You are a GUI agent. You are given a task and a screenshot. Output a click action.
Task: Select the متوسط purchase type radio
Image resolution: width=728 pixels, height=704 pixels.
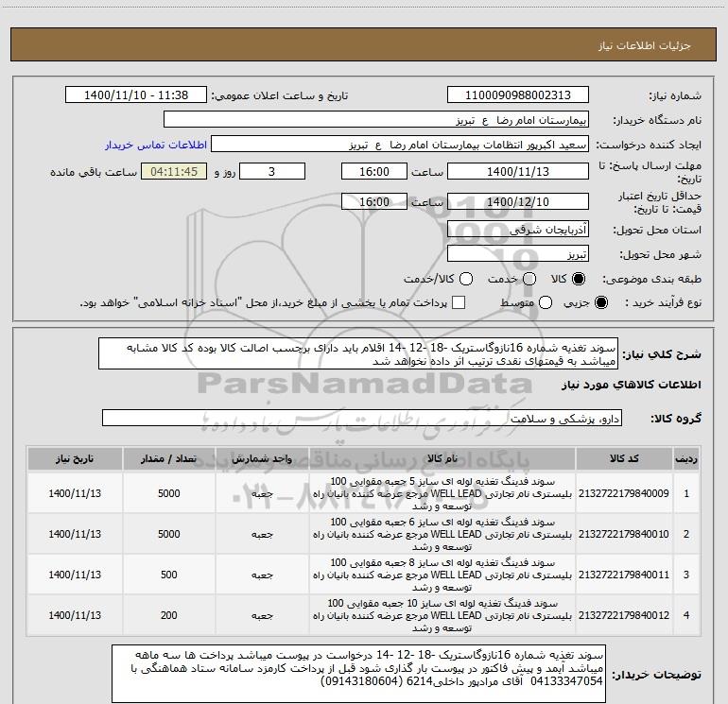click(546, 302)
